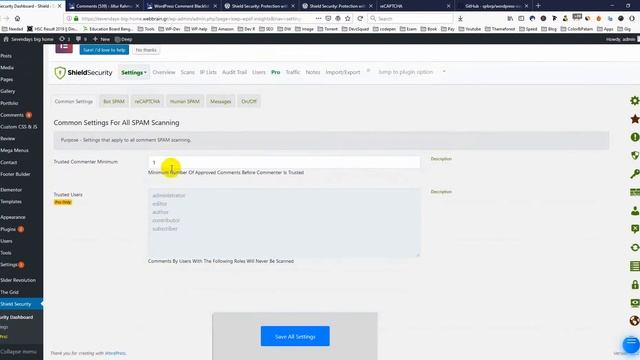Open Mega Menus in the WordPress sidebar
The image size is (640, 360).
pos(14,150)
